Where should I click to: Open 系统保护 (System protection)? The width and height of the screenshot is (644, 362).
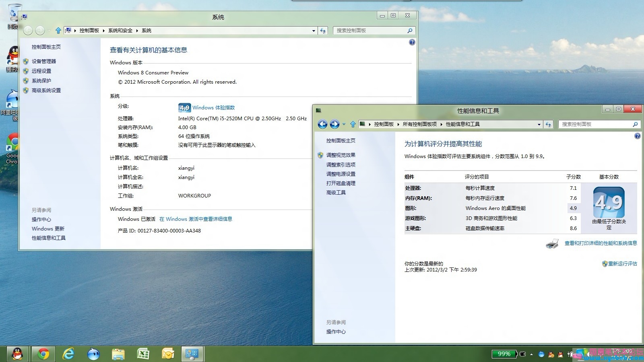[41, 81]
